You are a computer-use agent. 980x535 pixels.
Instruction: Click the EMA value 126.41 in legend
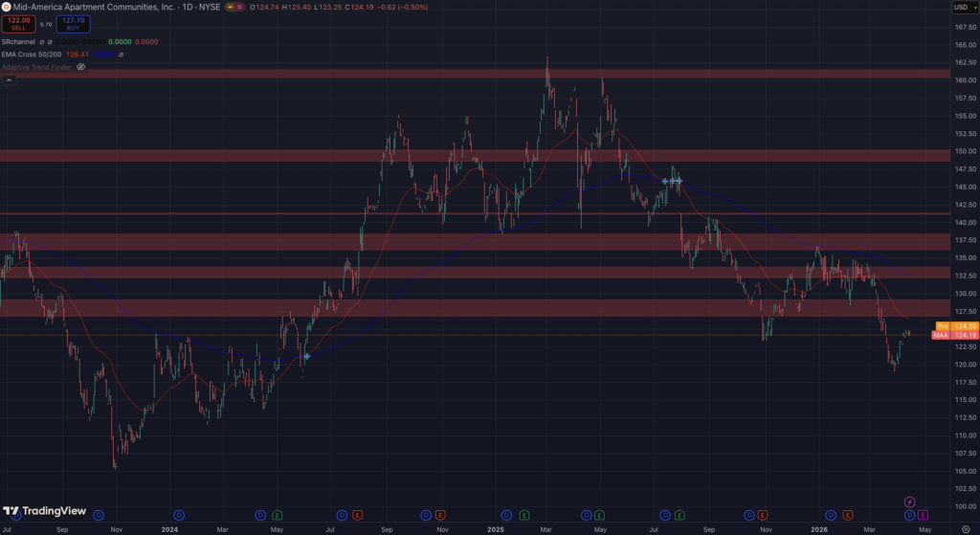point(77,55)
